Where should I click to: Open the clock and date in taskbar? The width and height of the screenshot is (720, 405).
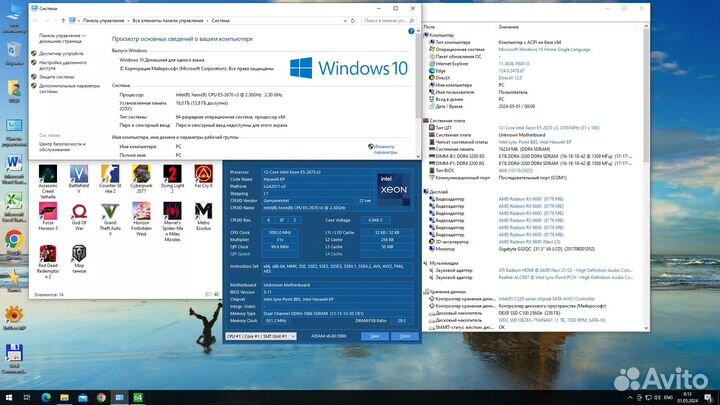tap(687, 398)
